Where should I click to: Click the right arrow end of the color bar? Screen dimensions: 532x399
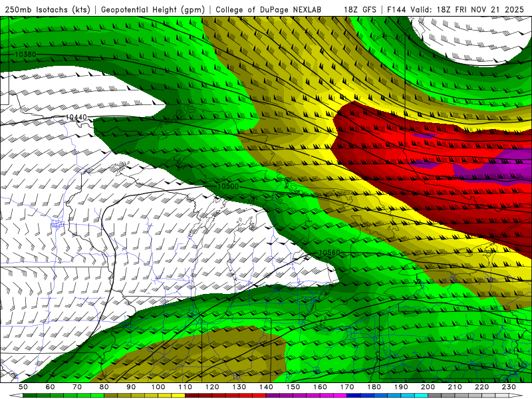(x=516, y=396)
